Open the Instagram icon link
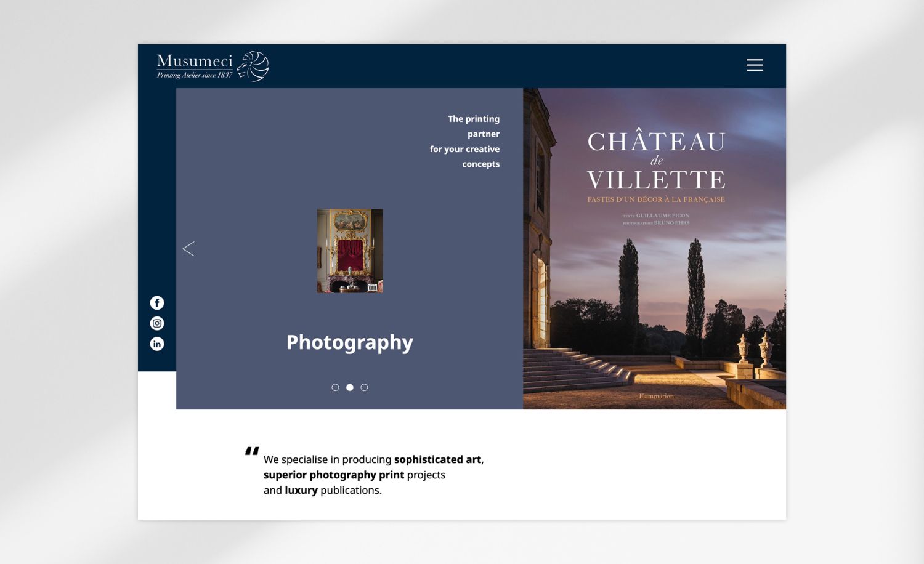Image resolution: width=924 pixels, height=564 pixels. click(157, 323)
